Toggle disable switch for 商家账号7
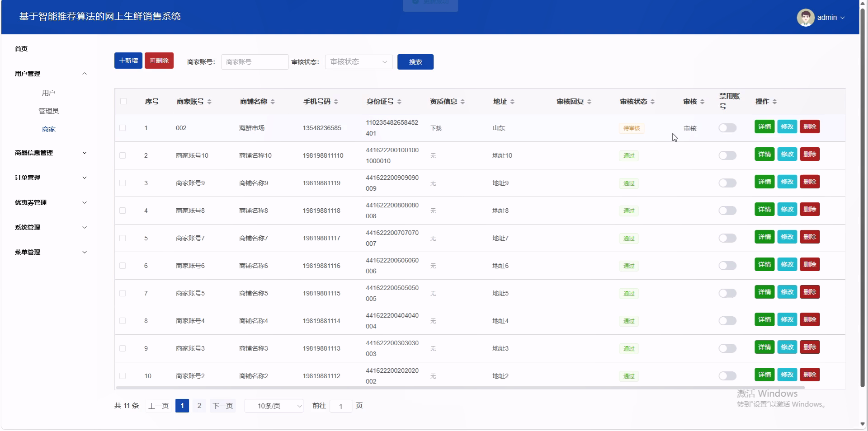The height and width of the screenshot is (431, 868). [727, 238]
